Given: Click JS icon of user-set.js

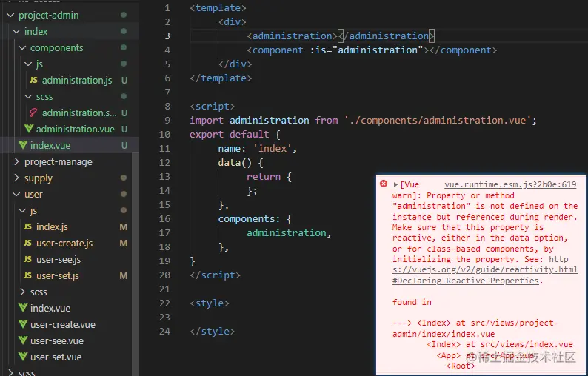Looking at the screenshot, I should (x=27, y=275).
